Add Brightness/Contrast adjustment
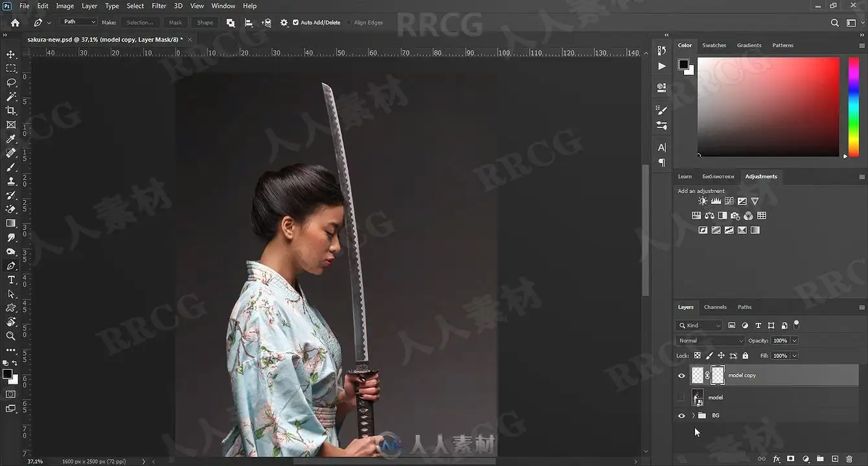This screenshot has height=466, width=868. (x=703, y=201)
